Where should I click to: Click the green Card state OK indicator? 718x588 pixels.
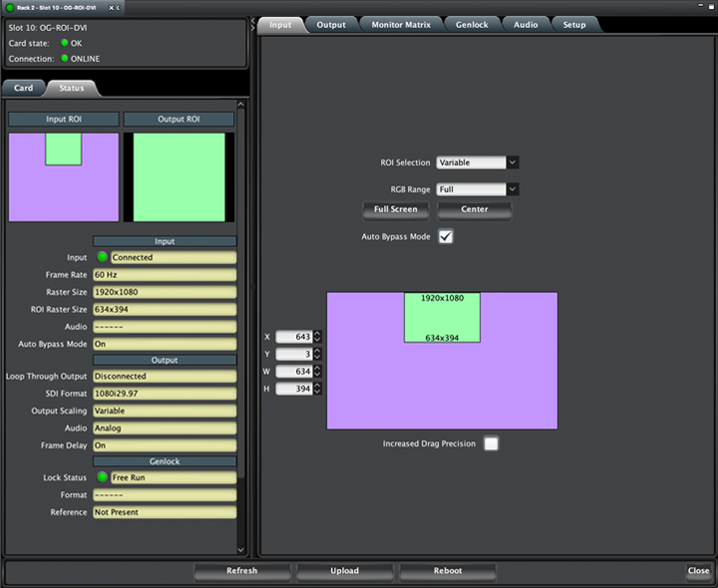coord(65,43)
